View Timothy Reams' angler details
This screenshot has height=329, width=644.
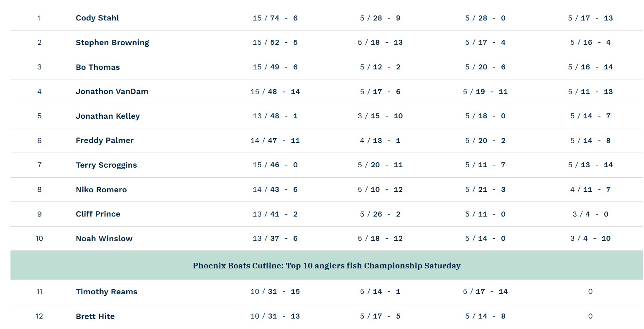click(x=106, y=292)
